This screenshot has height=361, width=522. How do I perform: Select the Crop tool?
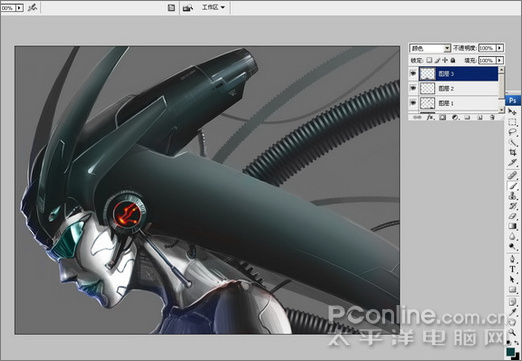click(x=512, y=152)
